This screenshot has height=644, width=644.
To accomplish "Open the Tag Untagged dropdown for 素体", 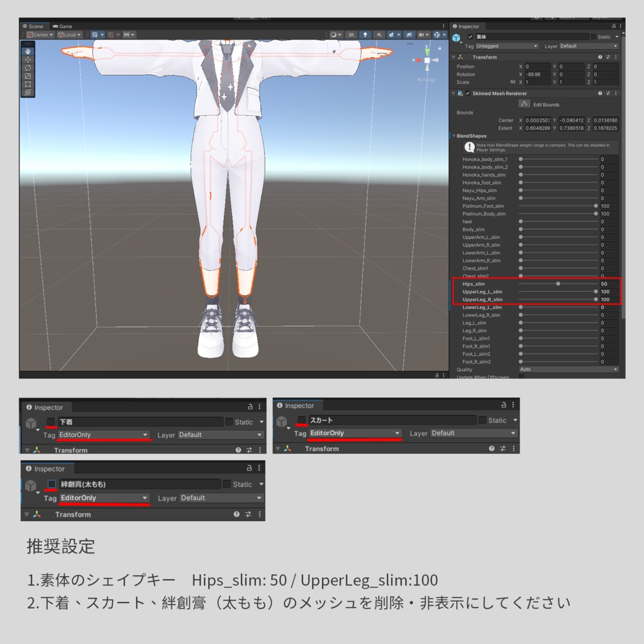I will [x=508, y=46].
